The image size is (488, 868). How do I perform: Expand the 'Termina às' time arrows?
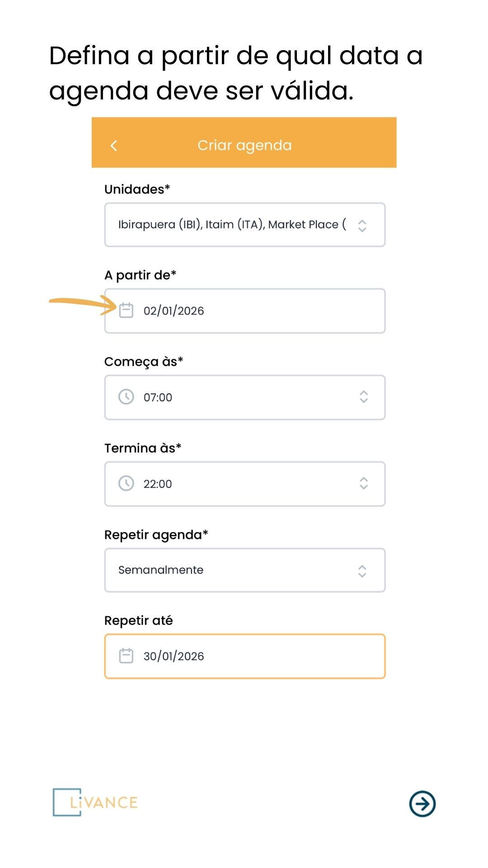click(364, 483)
